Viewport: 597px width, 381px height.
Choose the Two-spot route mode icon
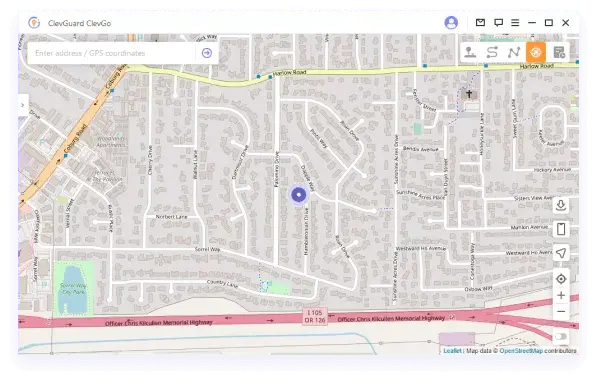click(x=492, y=52)
